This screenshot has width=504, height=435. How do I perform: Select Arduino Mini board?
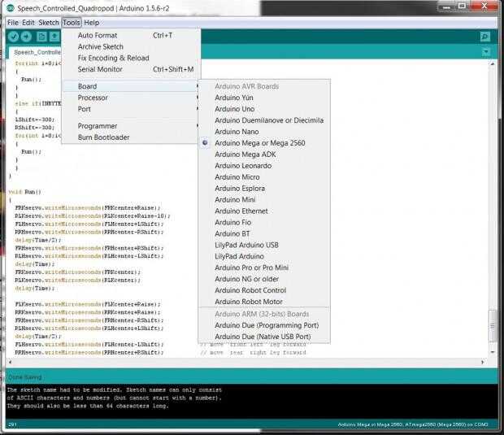pyautogui.click(x=264, y=200)
